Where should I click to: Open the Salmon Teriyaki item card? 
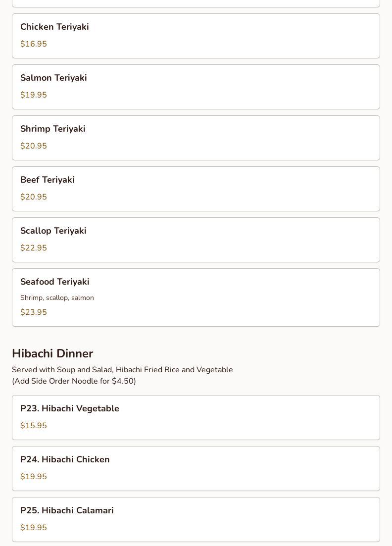tap(196, 87)
